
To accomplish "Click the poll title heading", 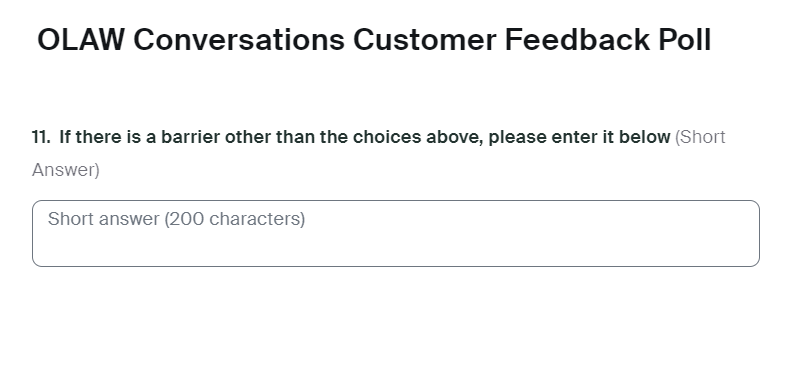I will click(374, 40).
